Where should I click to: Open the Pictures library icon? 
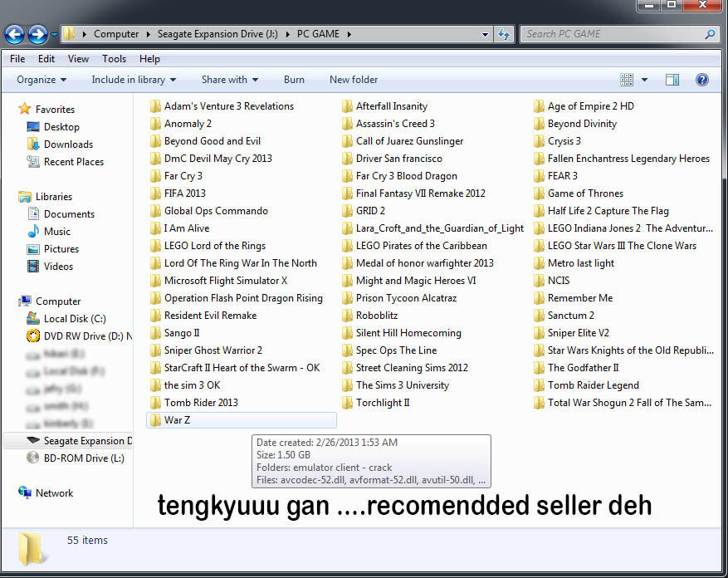(x=33, y=249)
